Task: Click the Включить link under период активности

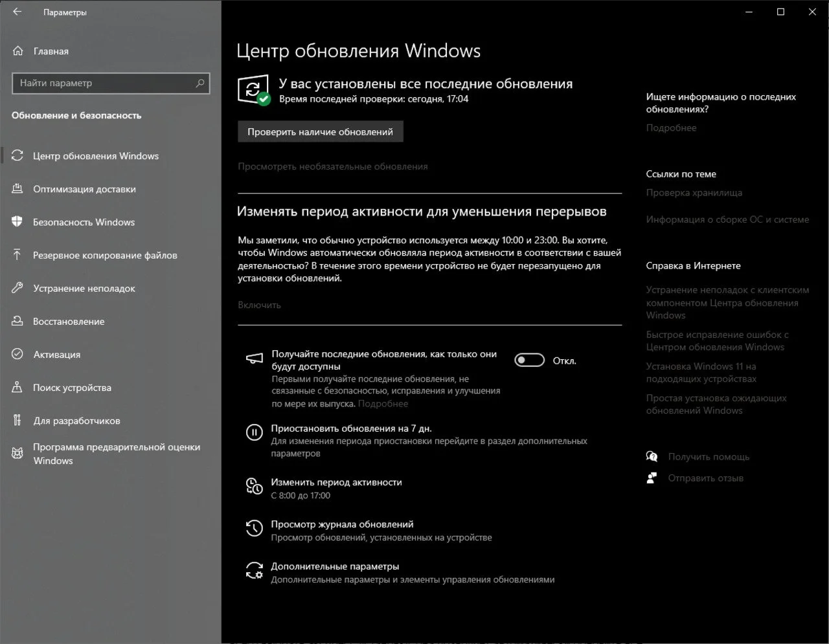Action: pyautogui.click(x=259, y=305)
